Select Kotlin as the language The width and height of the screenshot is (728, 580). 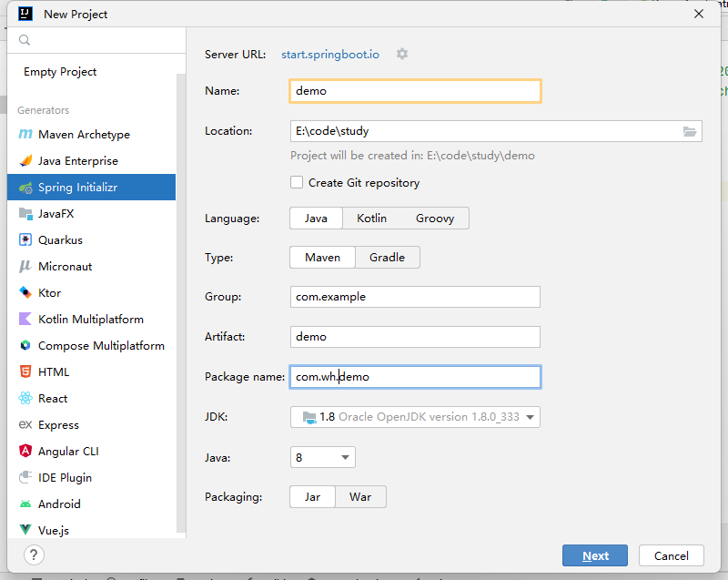point(371,219)
